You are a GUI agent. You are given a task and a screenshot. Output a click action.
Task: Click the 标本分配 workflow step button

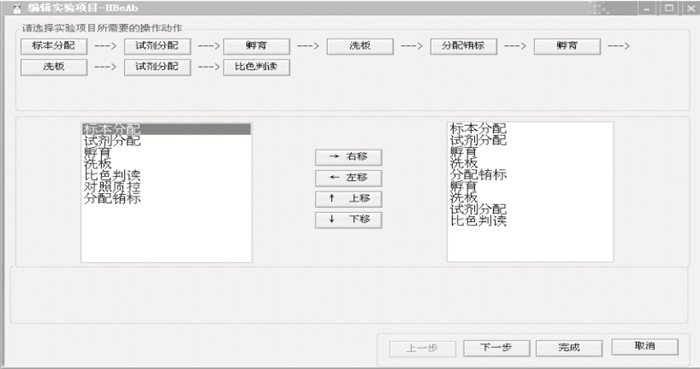click(54, 46)
